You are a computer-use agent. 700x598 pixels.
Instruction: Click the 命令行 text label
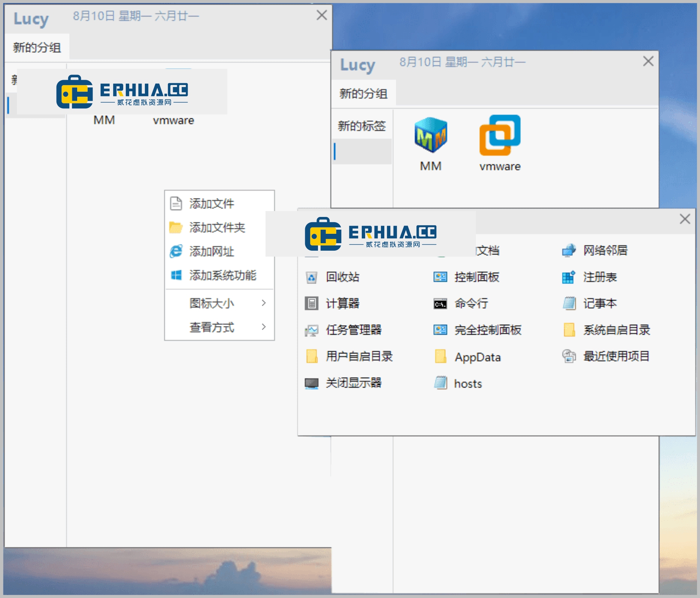point(472,303)
